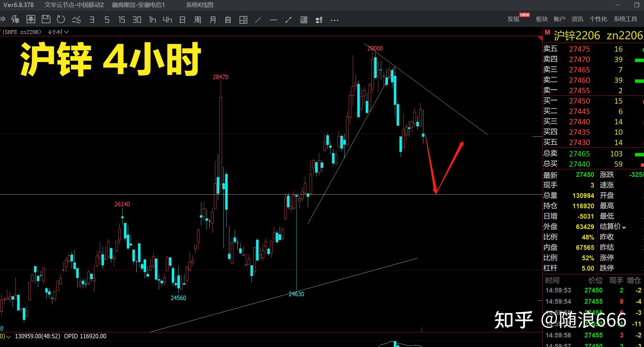Screen dimensions: 644x347
Task: Switch to the 4h period
Action: point(167,20)
